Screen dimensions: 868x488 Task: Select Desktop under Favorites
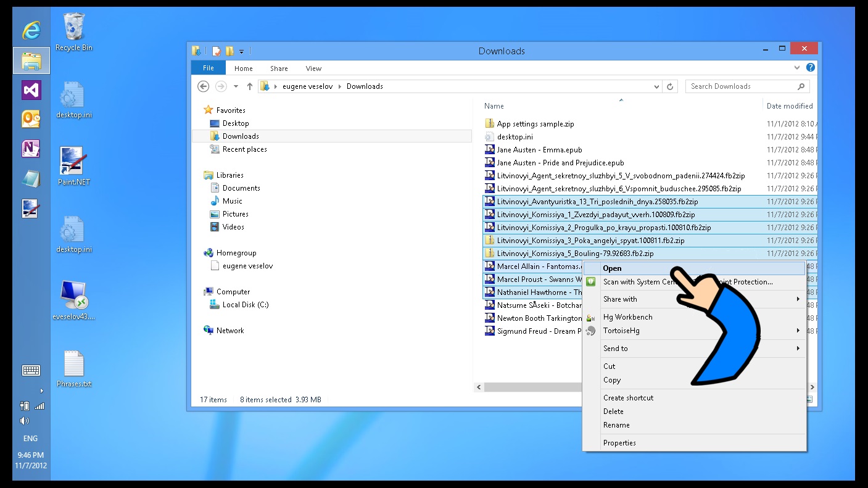tap(236, 123)
